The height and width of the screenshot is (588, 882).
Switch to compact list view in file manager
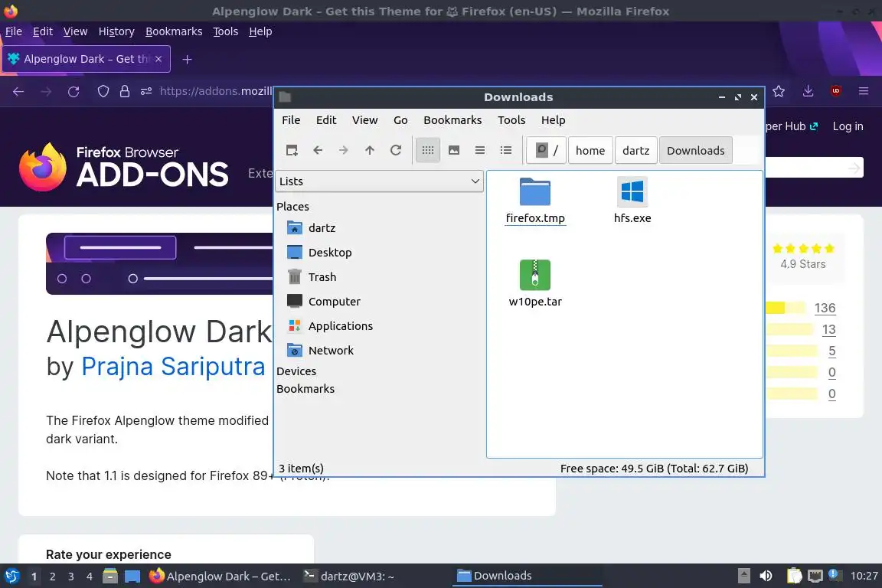tap(480, 150)
